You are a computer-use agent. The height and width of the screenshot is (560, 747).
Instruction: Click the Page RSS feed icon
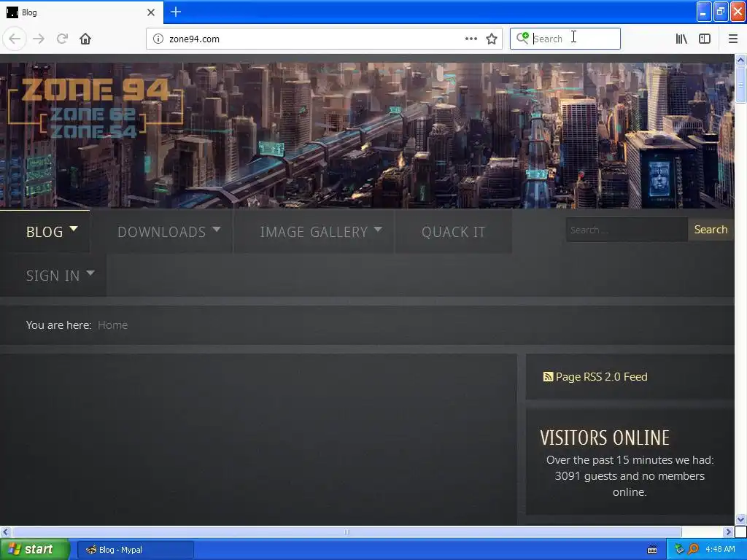click(x=548, y=377)
